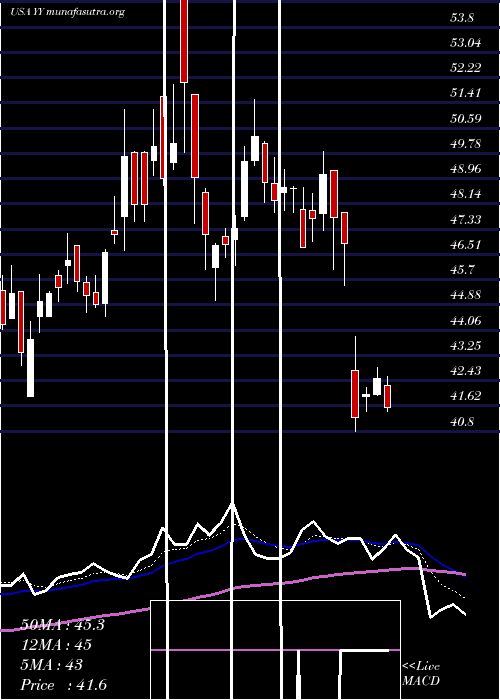Click the 48.14 price axis label
The image size is (500, 700).
pos(466,194)
